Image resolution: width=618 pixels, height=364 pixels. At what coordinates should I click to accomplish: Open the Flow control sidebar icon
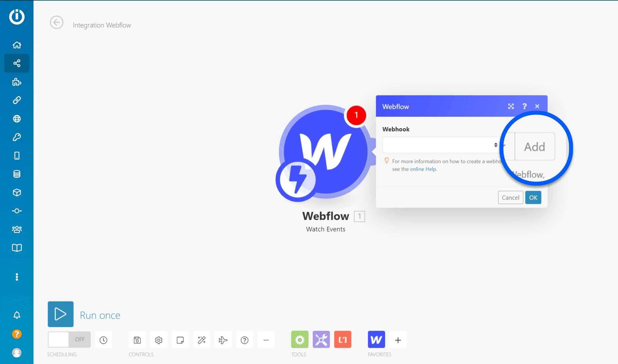[x=17, y=211]
